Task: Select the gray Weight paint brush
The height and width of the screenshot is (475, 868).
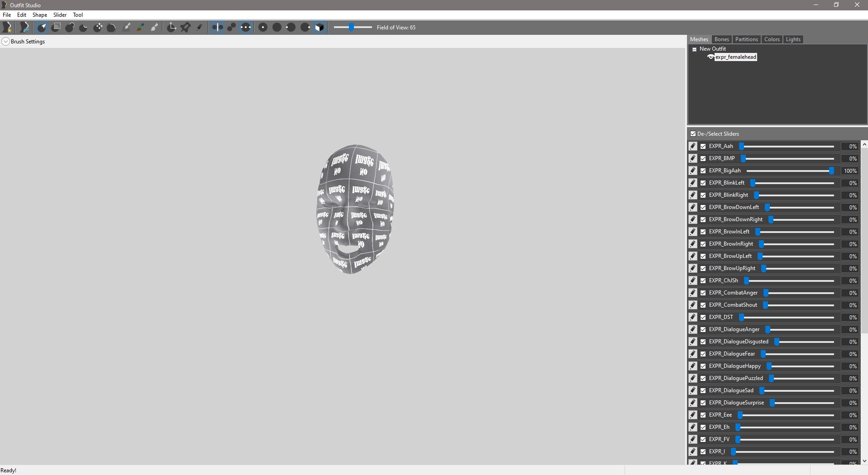Action: coord(127,28)
